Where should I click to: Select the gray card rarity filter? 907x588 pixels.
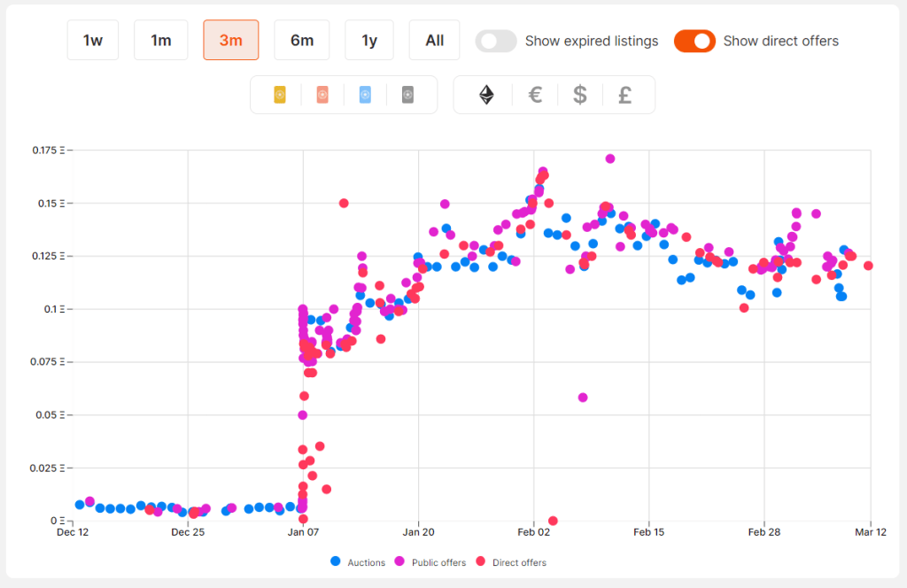pos(407,95)
